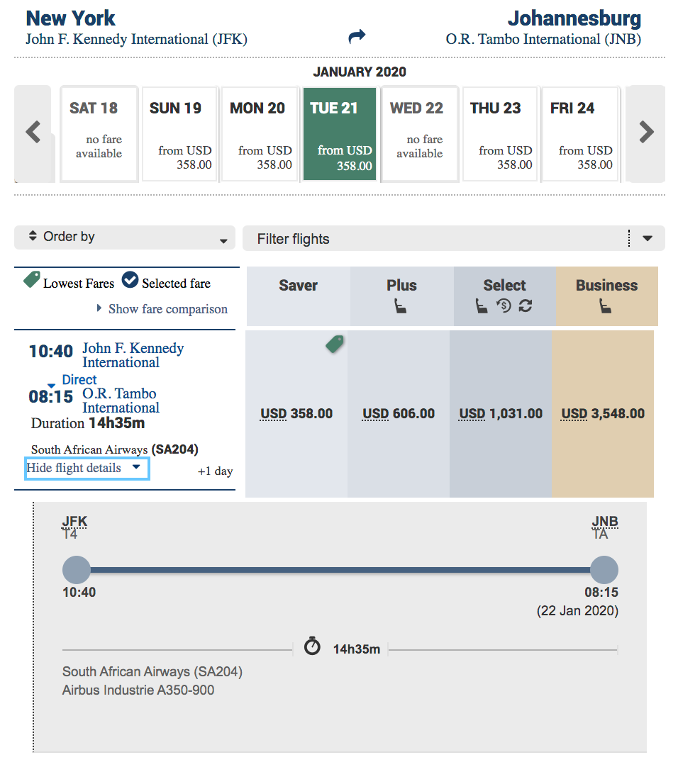
Task: Show later dates with right arrow
Action: 645,133
